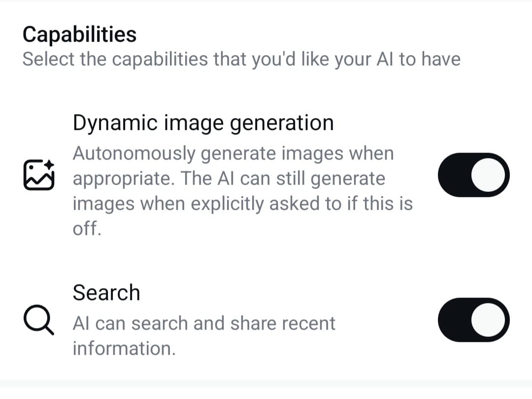Click the Search magnifying glass icon
Viewport: 532px width, 399px height.
click(39, 320)
